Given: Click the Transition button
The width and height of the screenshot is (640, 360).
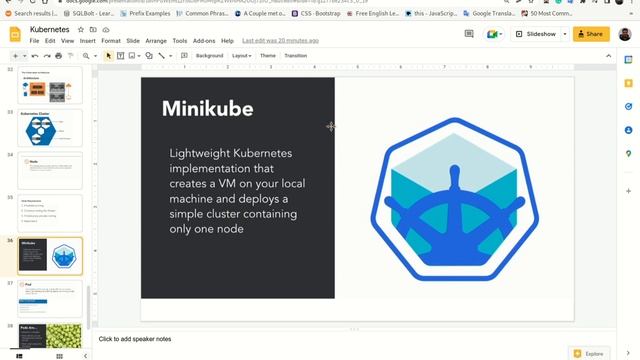Looking at the screenshot, I should tap(296, 56).
